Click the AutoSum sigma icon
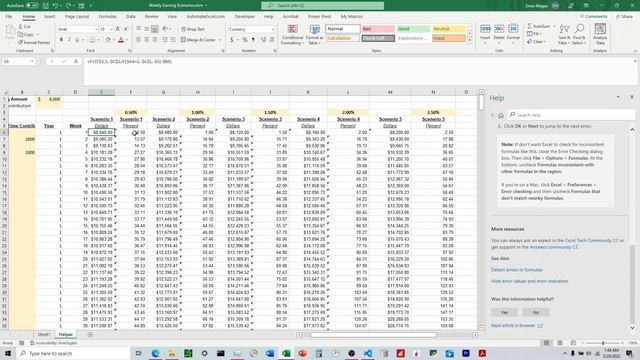 click(529, 27)
